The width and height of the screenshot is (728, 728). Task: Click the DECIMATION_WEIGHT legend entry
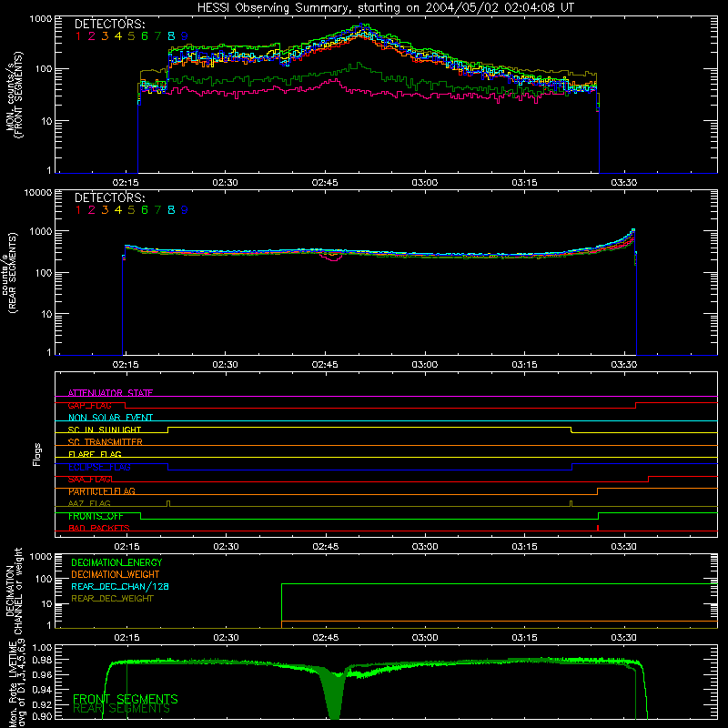[x=116, y=574]
